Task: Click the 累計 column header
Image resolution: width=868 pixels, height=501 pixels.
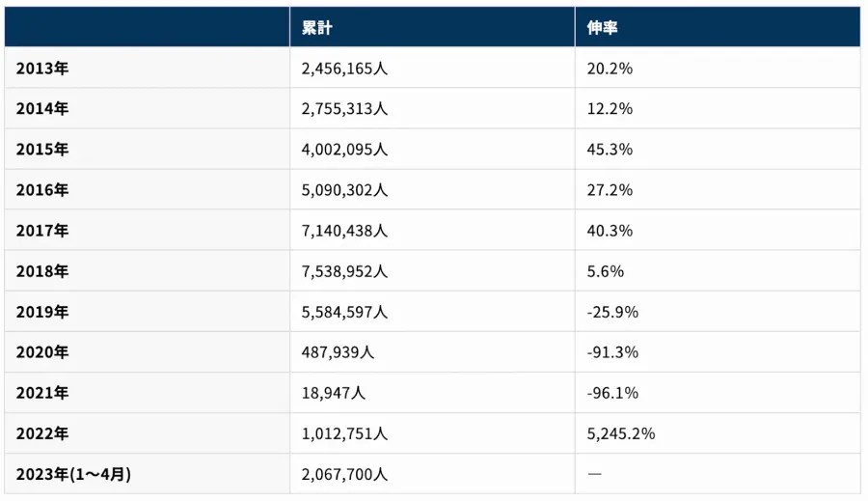Action: (316, 28)
